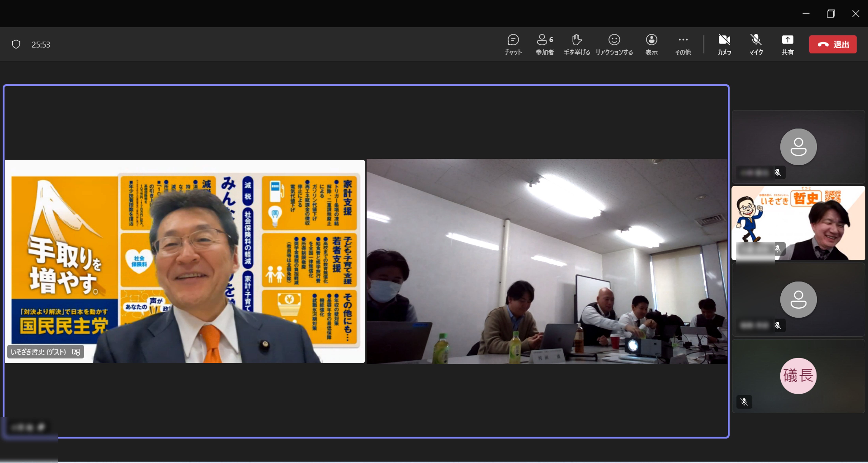Click muted mic icon on third participant tile

[778, 325]
